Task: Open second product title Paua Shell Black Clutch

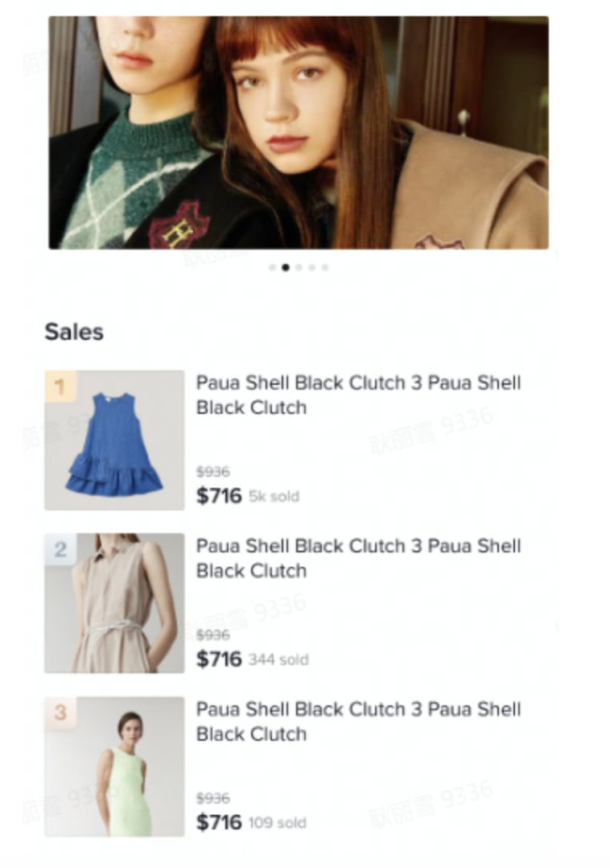Action: 358,559
